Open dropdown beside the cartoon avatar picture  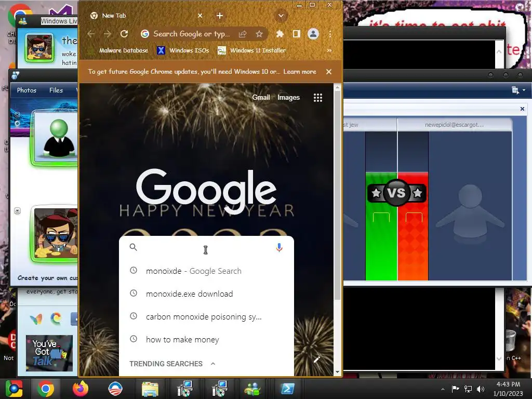click(17, 211)
